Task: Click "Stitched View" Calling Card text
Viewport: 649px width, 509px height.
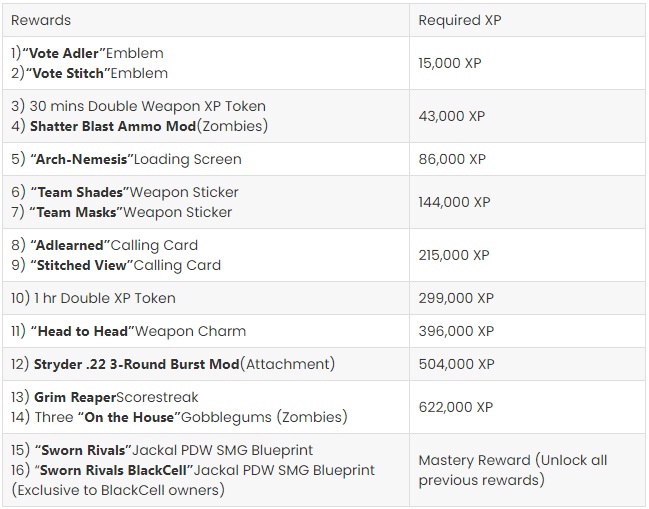Action: [x=116, y=265]
